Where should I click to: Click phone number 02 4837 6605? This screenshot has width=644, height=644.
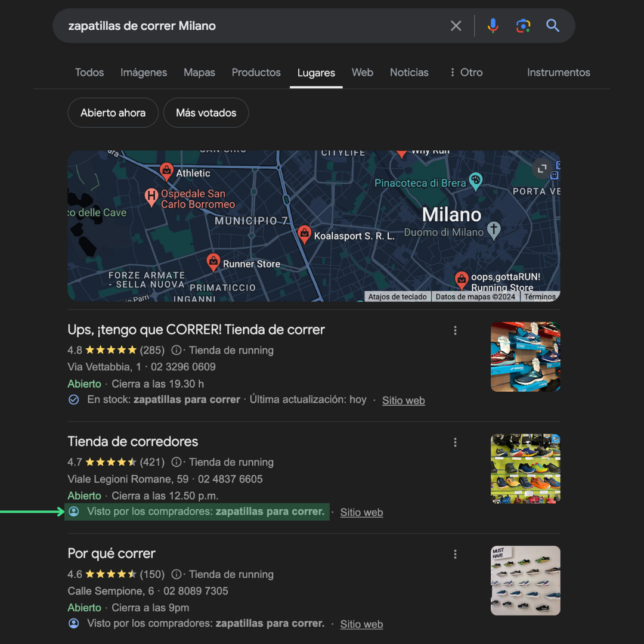click(230, 479)
